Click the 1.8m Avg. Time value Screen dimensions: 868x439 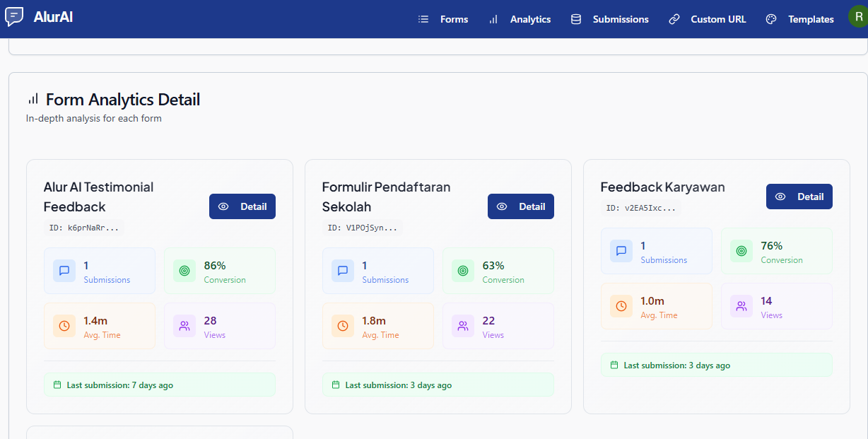pyautogui.click(x=374, y=321)
